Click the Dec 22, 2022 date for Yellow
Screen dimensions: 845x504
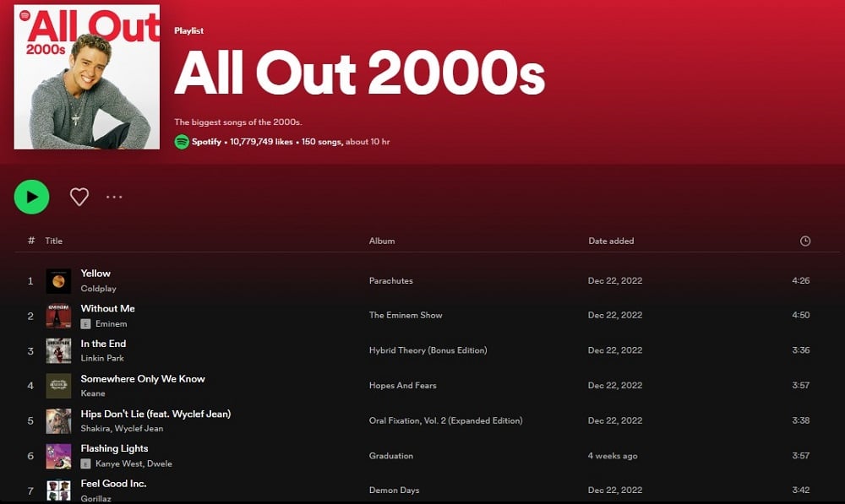pyautogui.click(x=615, y=280)
